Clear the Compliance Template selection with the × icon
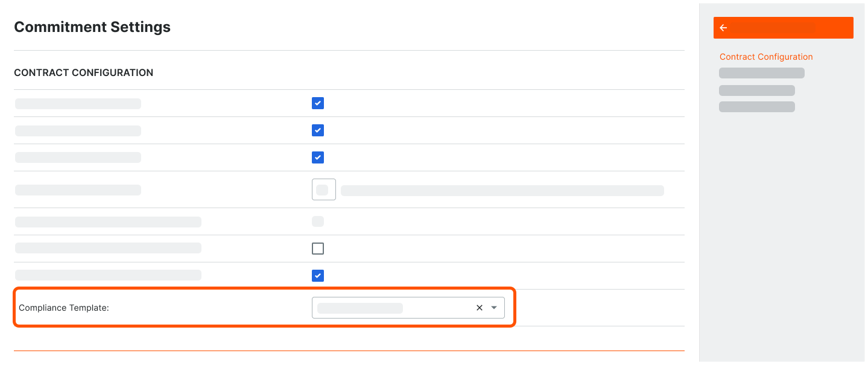Viewport: 868px width, 365px height. coord(479,308)
